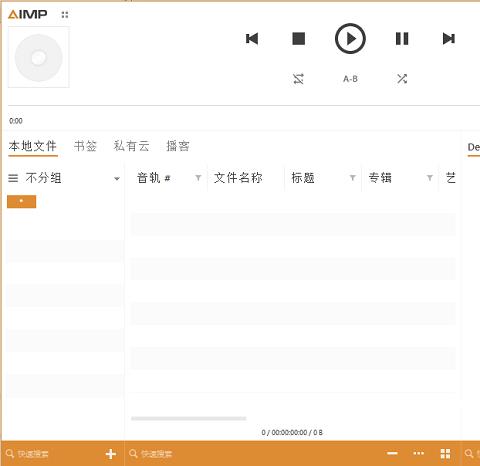Image resolution: width=480 pixels, height=466 pixels.
Task: Click the 0 / 00:00:00:00 / 0 B status text
Action: pyautogui.click(x=292, y=433)
